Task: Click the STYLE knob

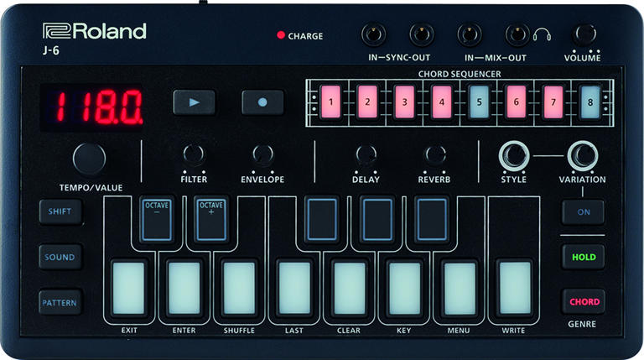Action: [514, 156]
